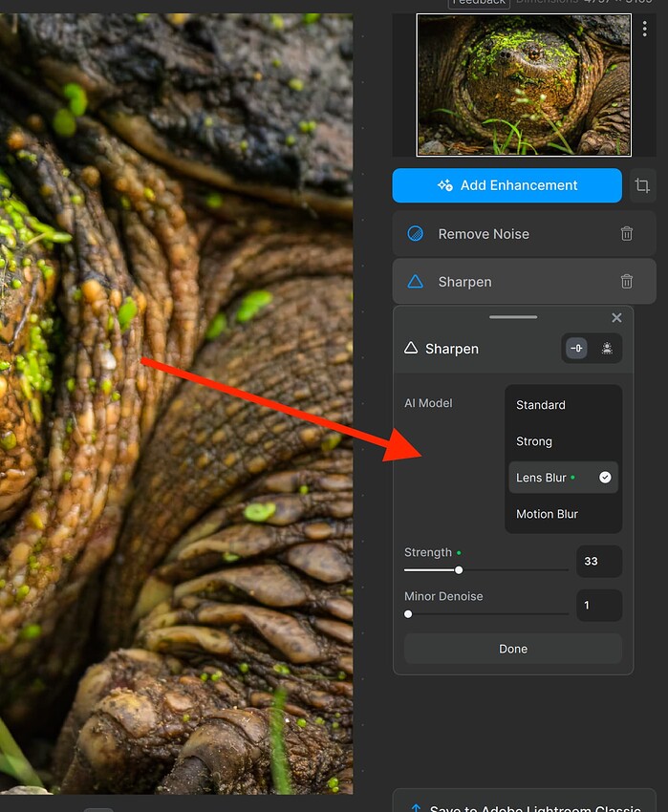Delete the Sharpen enhancement via trash icon
This screenshot has height=812, width=668.
[627, 282]
